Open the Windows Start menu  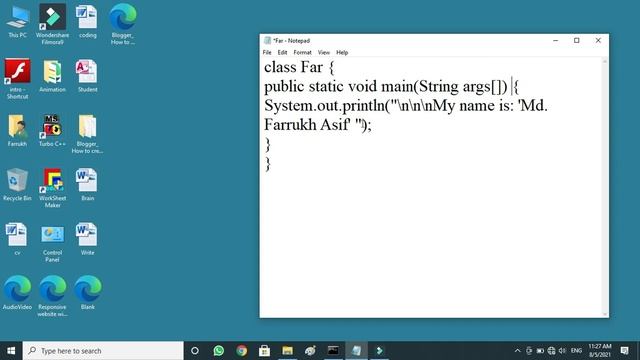(x=11, y=351)
